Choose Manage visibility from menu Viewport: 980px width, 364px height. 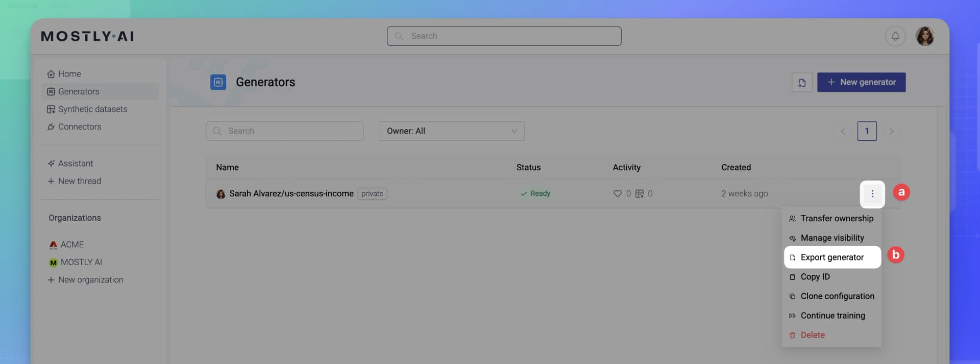coord(831,238)
